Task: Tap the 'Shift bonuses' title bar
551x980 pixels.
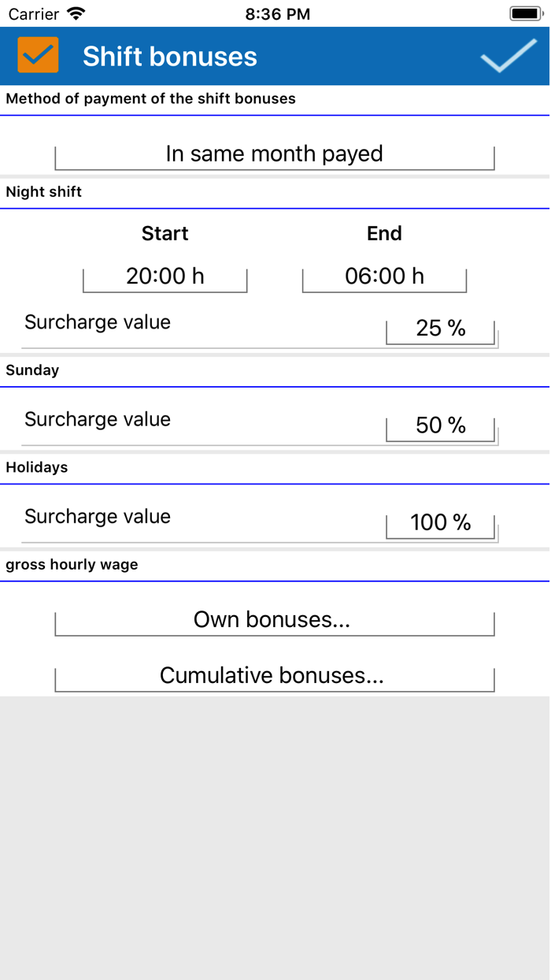Action: point(171,55)
